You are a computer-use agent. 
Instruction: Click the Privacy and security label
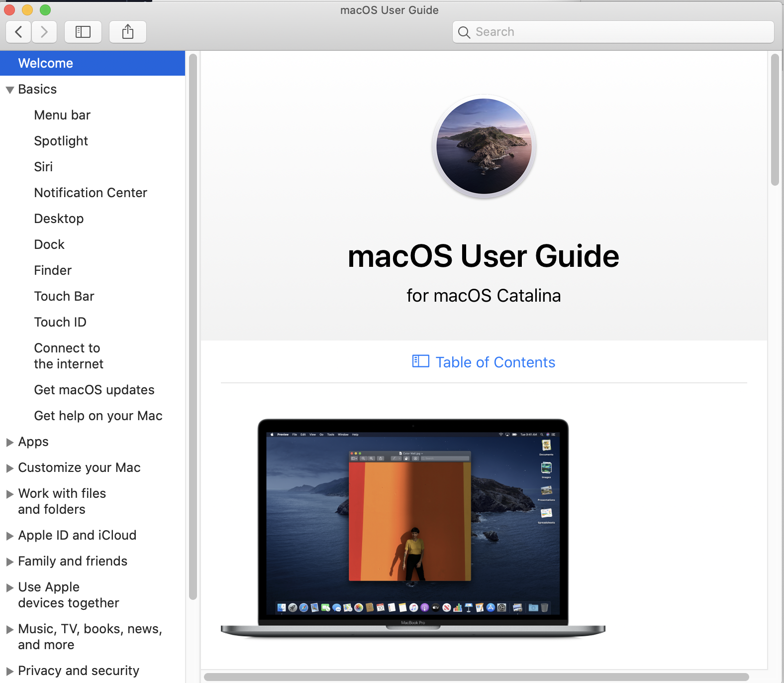coord(79,671)
